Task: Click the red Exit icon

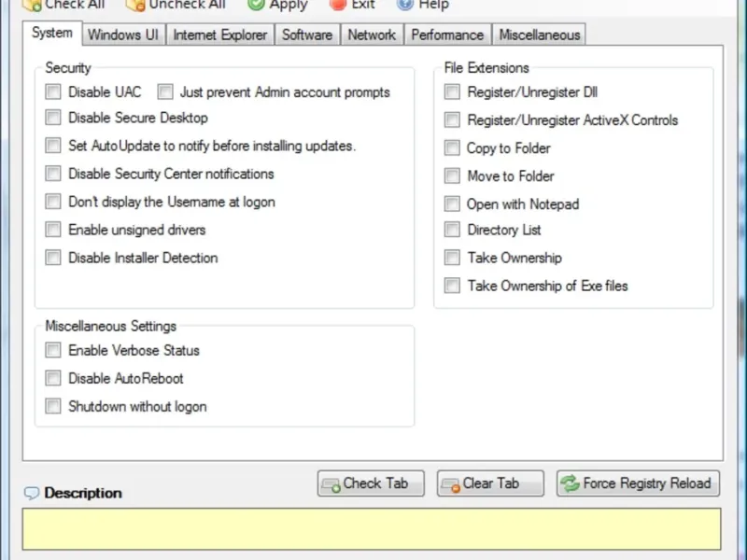Action: pos(337,5)
